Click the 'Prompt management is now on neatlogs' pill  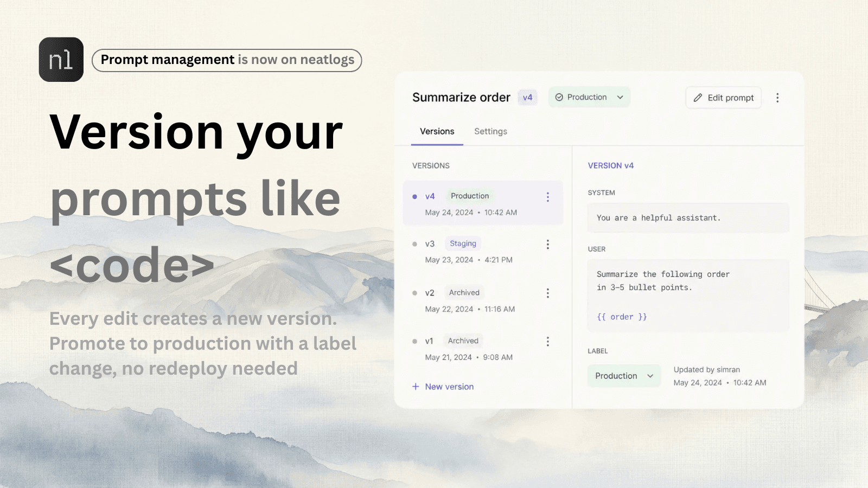tap(227, 60)
